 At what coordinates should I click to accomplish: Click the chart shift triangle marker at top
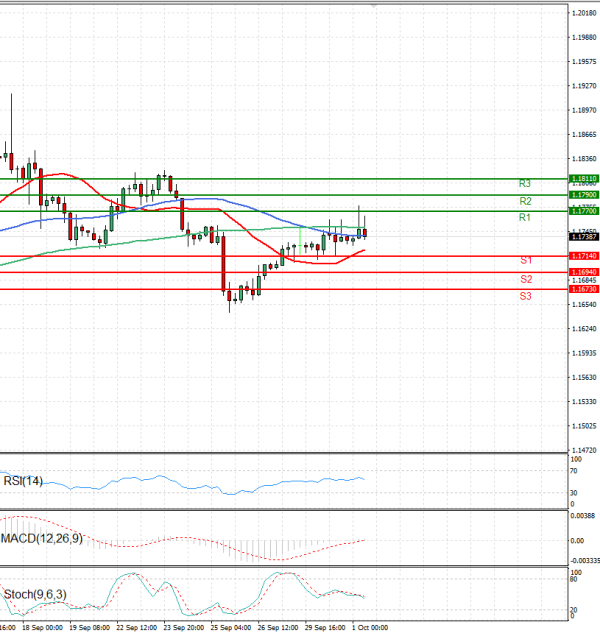[x=374, y=6]
